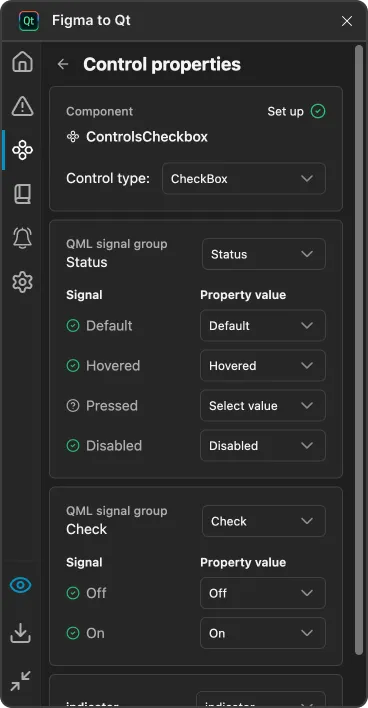Open the Select value dropdown for Pressed

pos(263,405)
